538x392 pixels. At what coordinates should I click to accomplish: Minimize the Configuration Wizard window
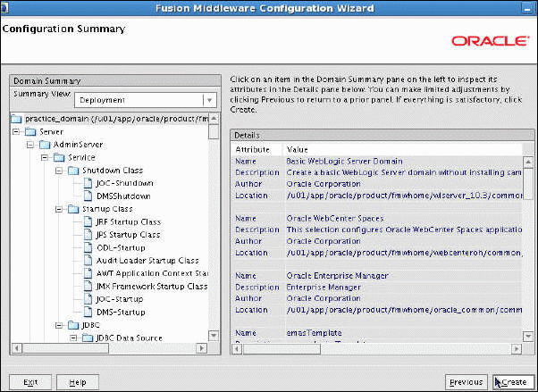coord(527,9)
